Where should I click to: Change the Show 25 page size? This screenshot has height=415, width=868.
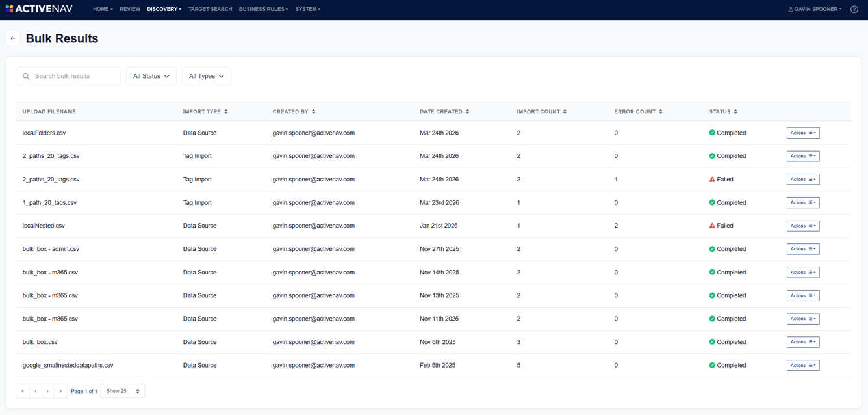[123, 391]
